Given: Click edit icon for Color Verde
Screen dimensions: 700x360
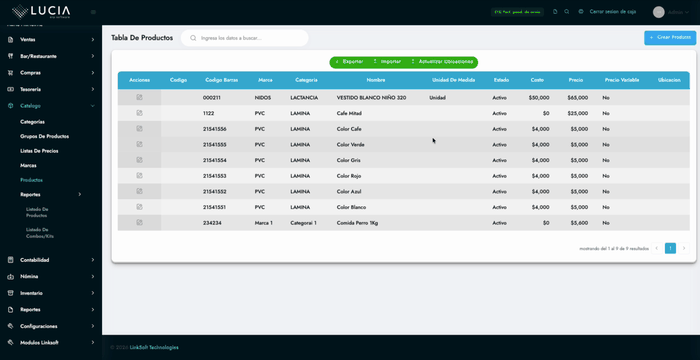Looking at the screenshot, I should point(139,144).
